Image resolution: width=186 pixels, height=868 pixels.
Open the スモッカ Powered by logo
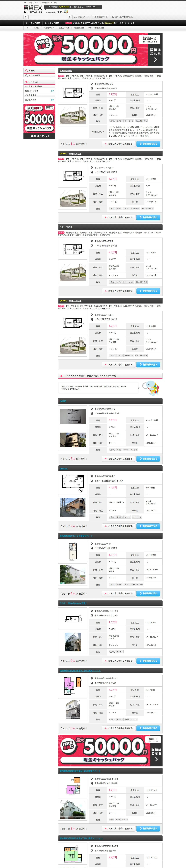57,12
